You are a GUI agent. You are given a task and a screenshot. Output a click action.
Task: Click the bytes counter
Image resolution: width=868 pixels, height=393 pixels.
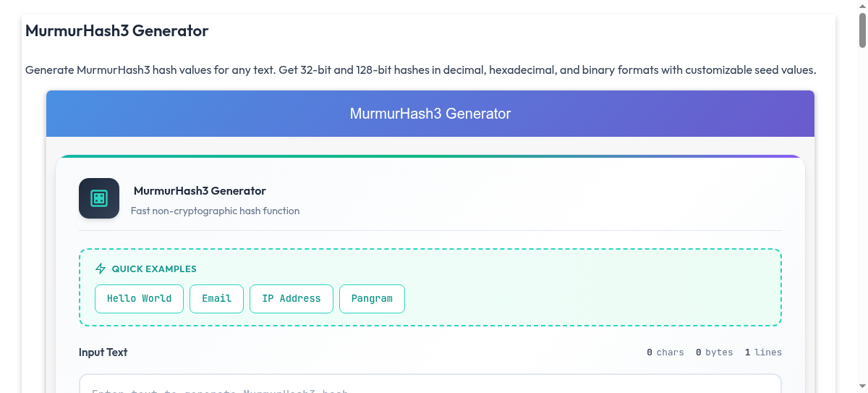pos(714,352)
